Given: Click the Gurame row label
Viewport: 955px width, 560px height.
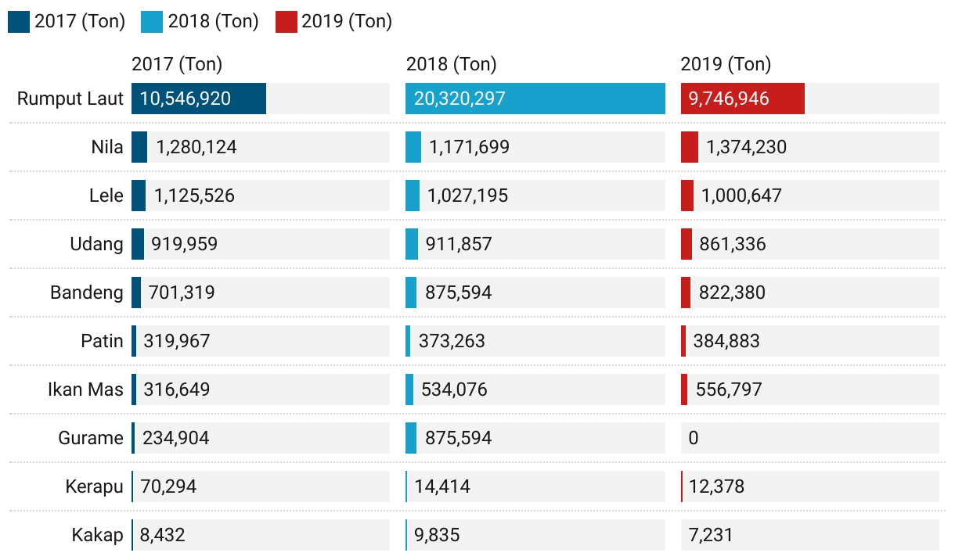Looking at the screenshot, I should coord(91,438).
